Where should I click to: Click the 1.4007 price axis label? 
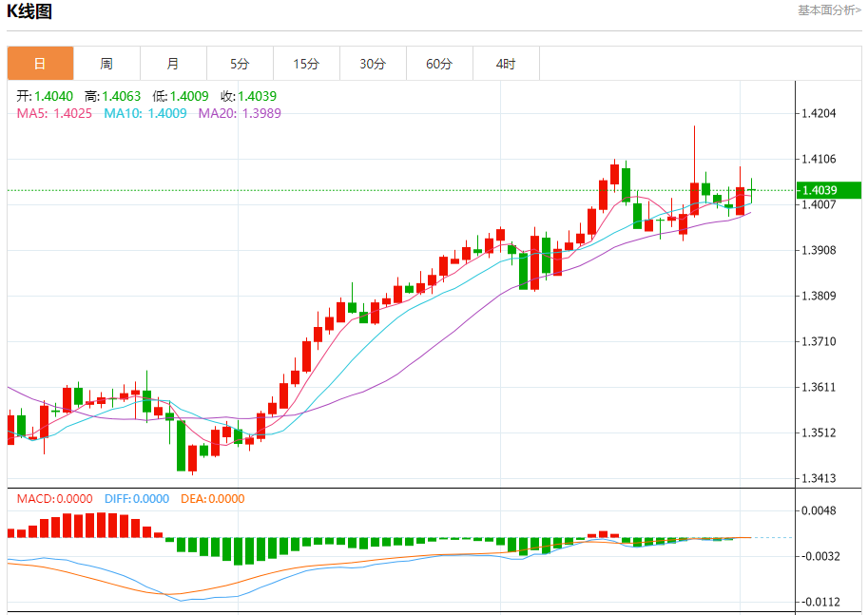click(819, 204)
